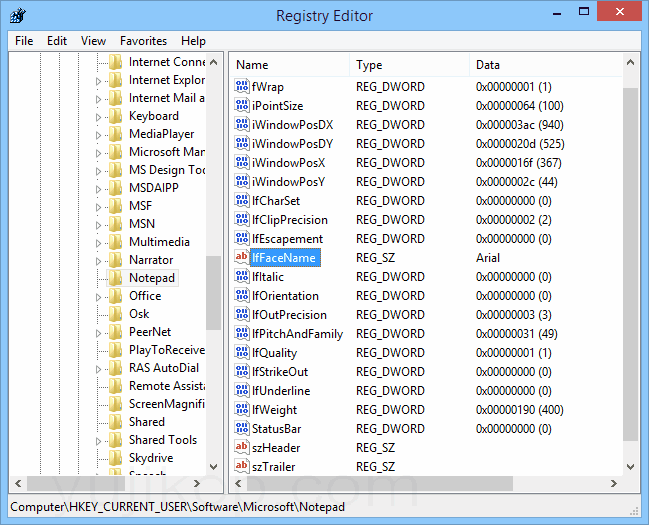The height and width of the screenshot is (525, 649).
Task: Expand the Office key
Action: (x=98, y=297)
